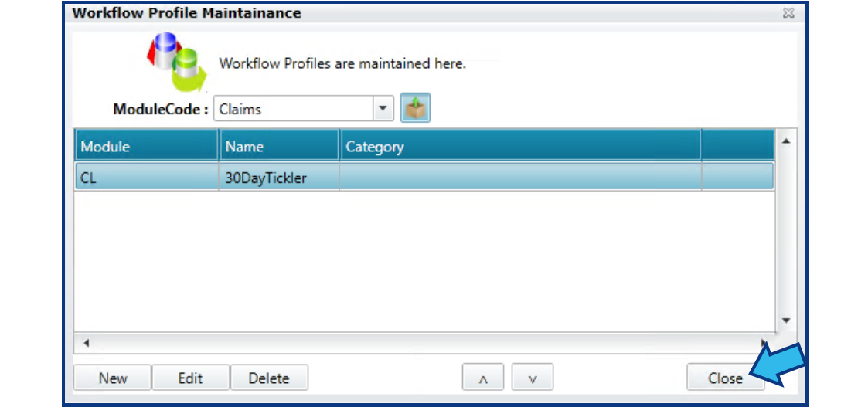868x407 pixels.
Task: Delete the selected workflow profile
Action: coord(269,378)
